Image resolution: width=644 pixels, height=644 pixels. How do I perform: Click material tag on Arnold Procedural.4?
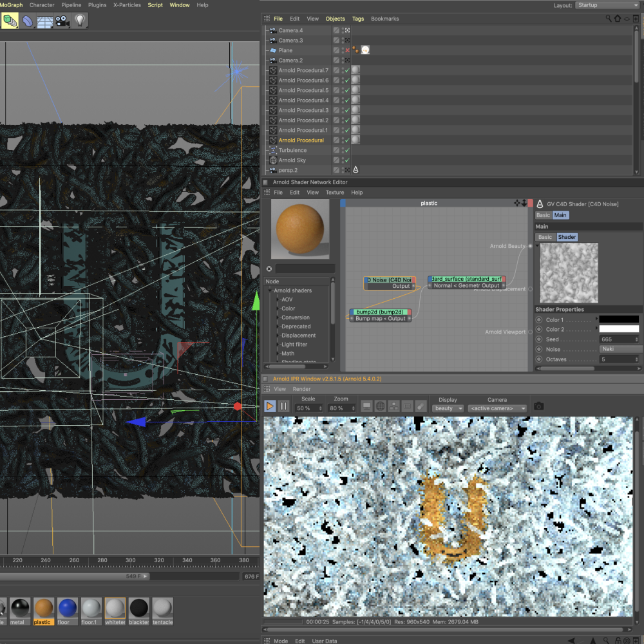click(355, 100)
